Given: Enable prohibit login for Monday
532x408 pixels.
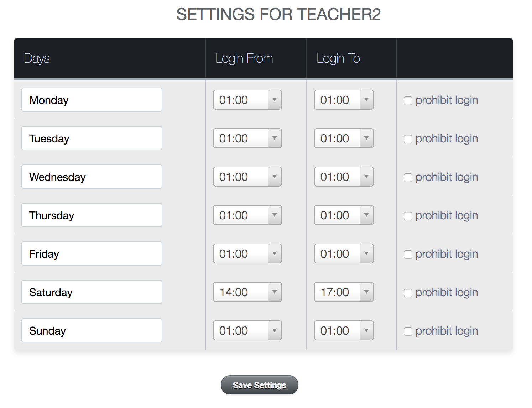Looking at the screenshot, I should [x=408, y=101].
